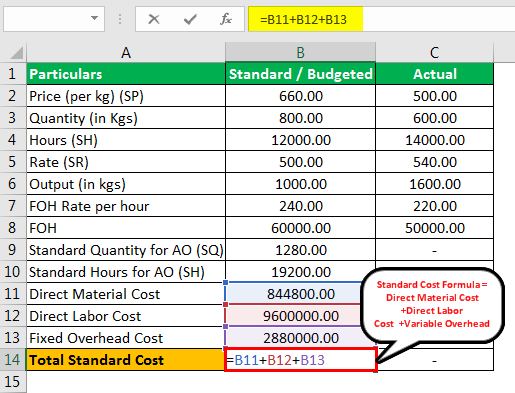Select the cell with value 844800.00

click(x=300, y=294)
